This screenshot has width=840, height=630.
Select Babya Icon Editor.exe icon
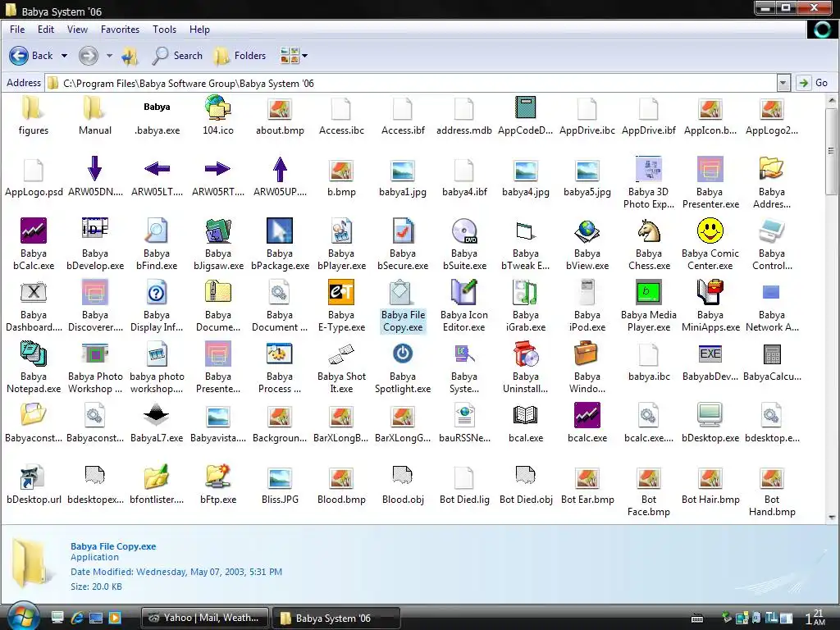pos(464,292)
